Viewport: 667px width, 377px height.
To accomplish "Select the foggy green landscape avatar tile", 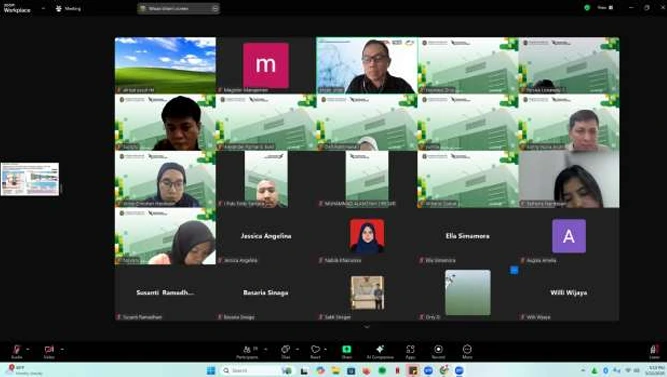I will [467, 293].
